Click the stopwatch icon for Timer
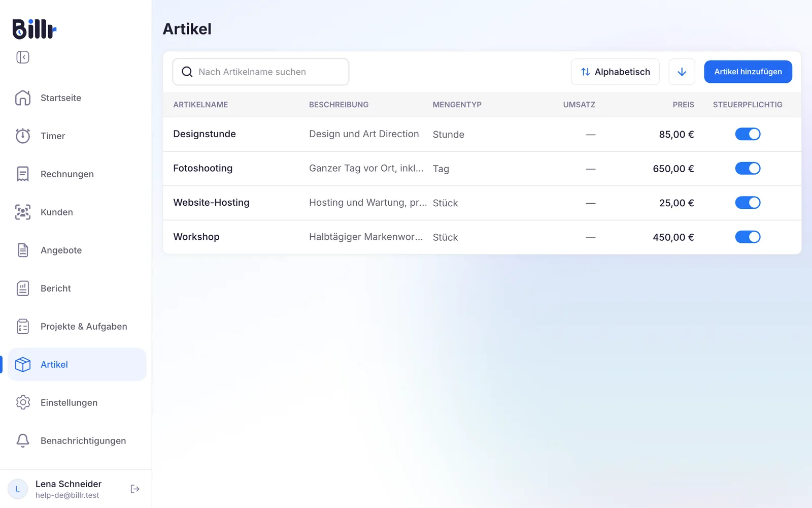The width and height of the screenshot is (812, 508). (23, 136)
